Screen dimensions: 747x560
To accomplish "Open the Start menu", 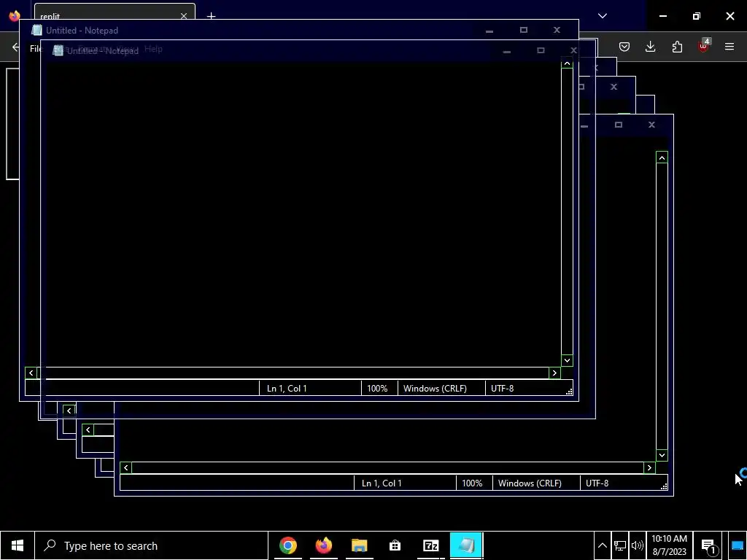I will 18,545.
